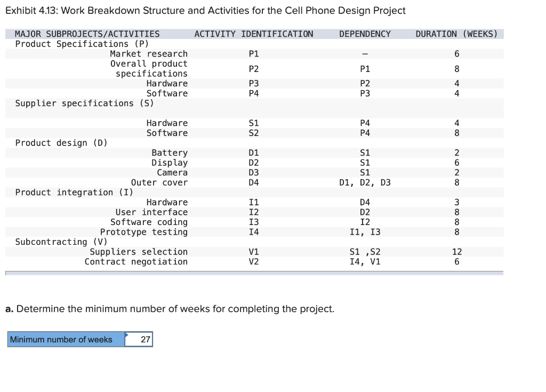Select the ACTIVITY IDENTIFICATION column header
Viewport: 546px width, 392px height.
254,34
